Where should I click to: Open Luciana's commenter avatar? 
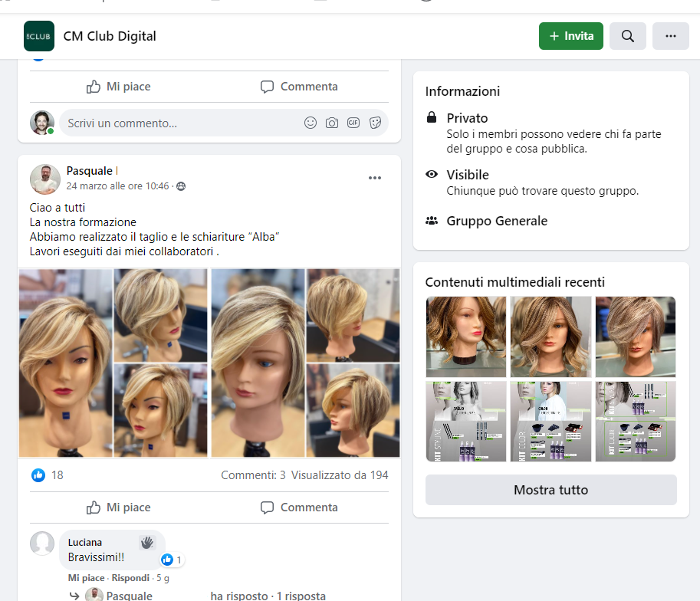tap(42, 543)
